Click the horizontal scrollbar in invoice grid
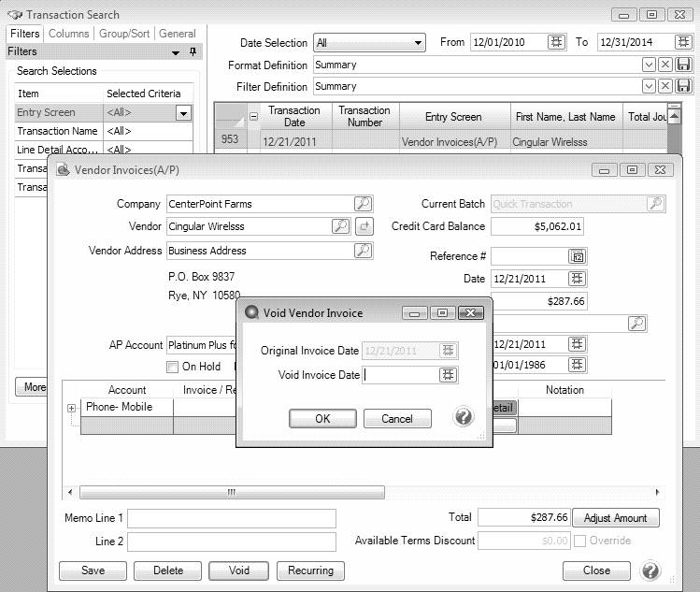700x592 pixels. (232, 493)
